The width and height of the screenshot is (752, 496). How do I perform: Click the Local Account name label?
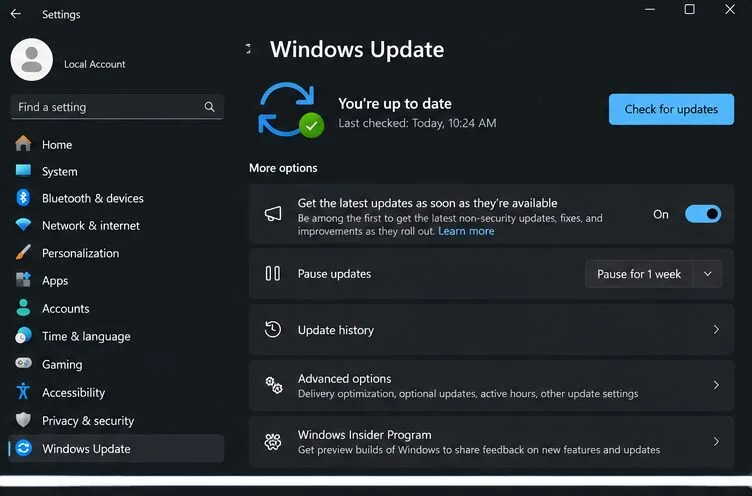[x=94, y=64]
